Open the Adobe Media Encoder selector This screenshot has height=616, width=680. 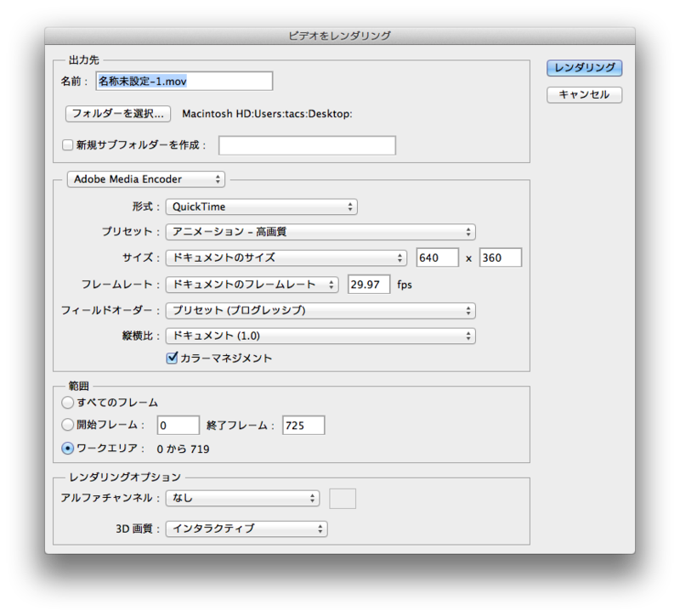point(145,179)
